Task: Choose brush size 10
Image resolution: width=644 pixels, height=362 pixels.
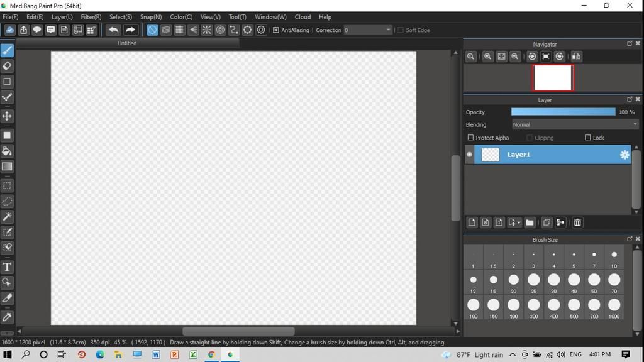Action: pyautogui.click(x=614, y=258)
